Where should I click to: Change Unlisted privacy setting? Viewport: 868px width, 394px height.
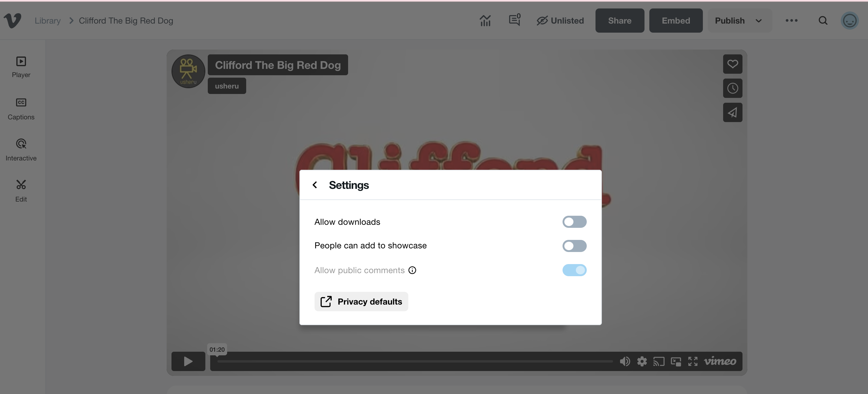tap(560, 21)
